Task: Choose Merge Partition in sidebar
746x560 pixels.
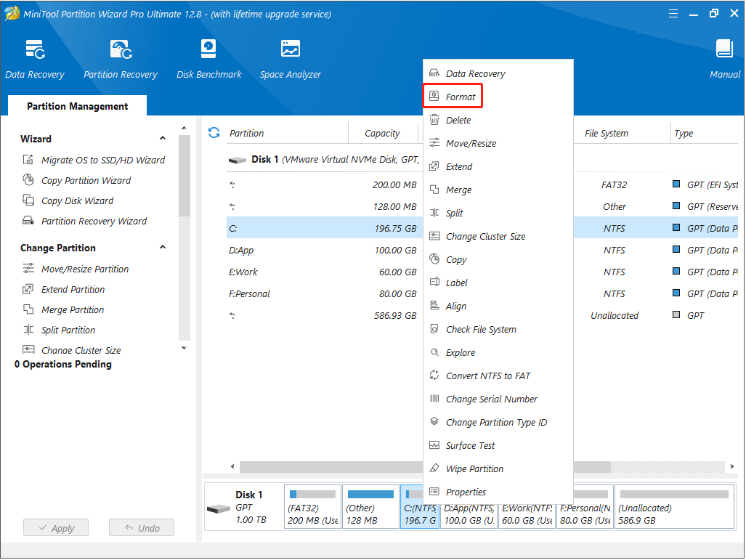Action: point(63,309)
